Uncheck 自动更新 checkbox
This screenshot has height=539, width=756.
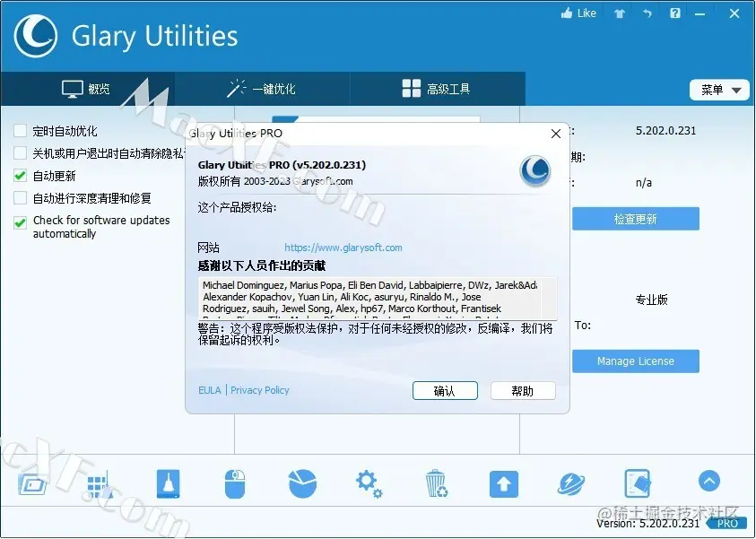tap(21, 176)
